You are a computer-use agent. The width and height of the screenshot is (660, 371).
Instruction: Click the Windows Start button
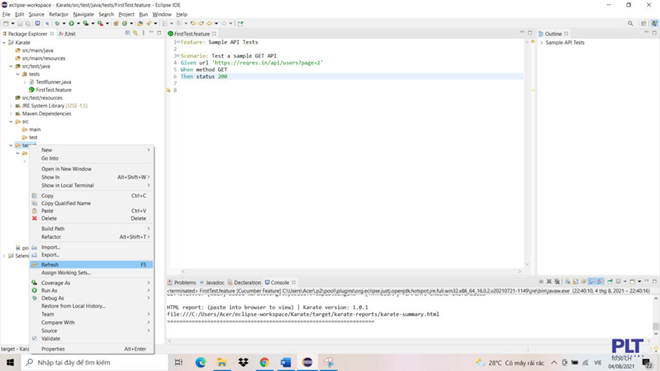[x=11, y=362]
